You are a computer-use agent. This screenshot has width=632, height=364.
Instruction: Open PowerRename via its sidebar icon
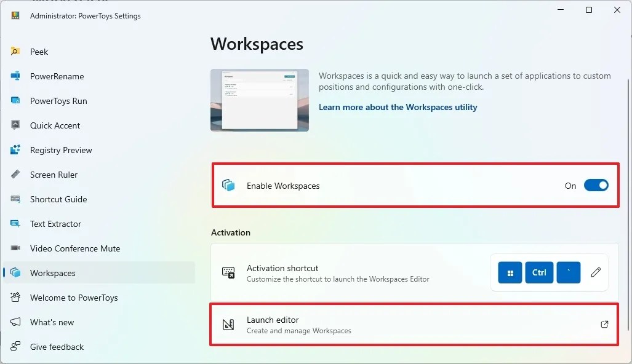tap(17, 76)
